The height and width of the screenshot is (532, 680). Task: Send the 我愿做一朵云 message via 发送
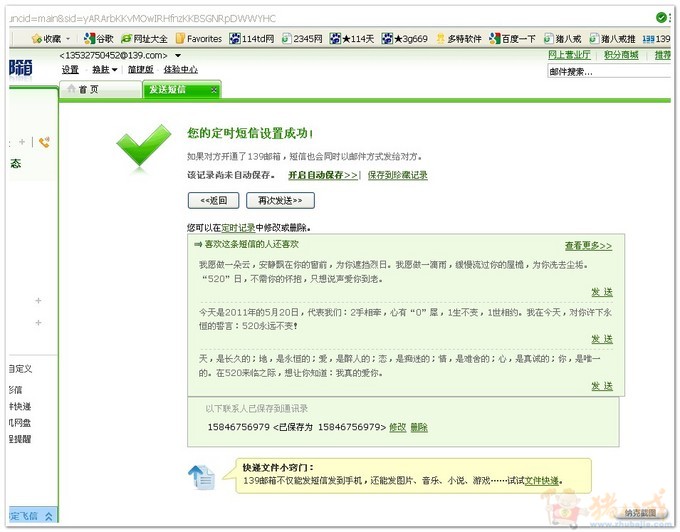[x=602, y=292]
